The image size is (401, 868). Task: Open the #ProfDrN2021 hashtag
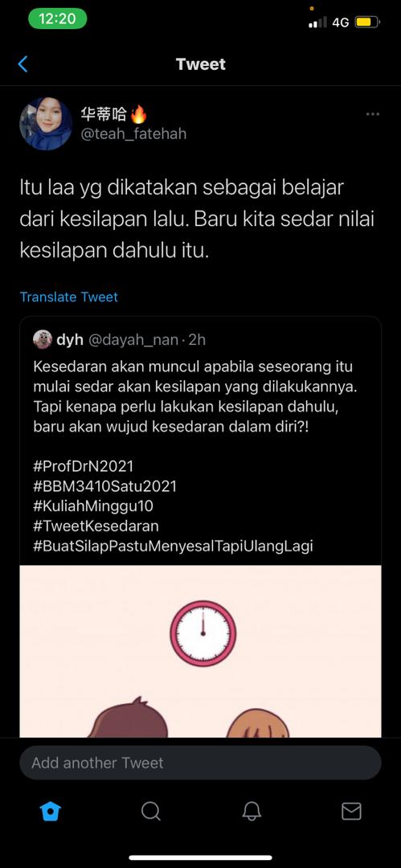(x=83, y=465)
